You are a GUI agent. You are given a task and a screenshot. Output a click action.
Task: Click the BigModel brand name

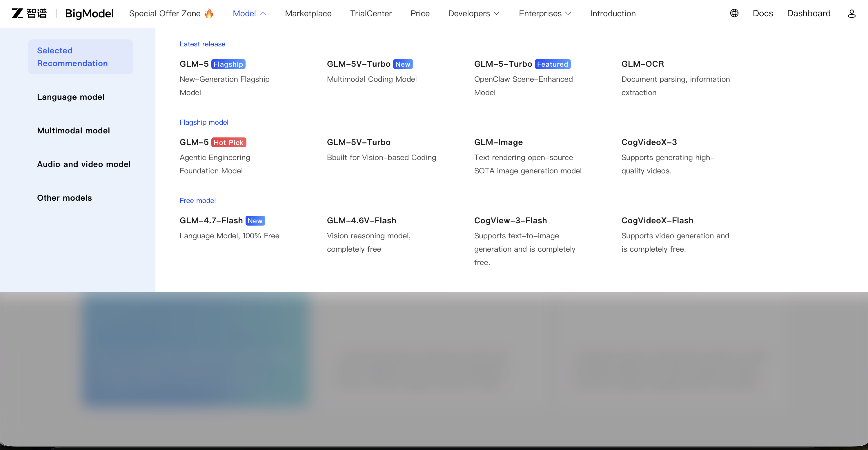89,14
